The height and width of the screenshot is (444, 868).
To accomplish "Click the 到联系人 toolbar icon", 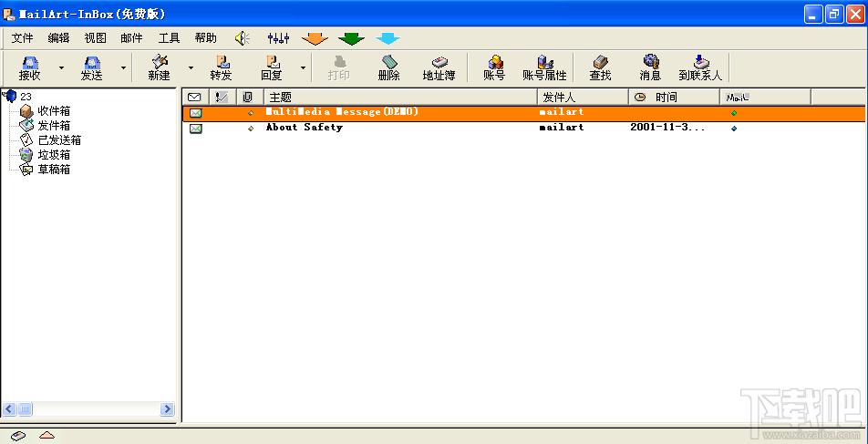I will (701, 68).
